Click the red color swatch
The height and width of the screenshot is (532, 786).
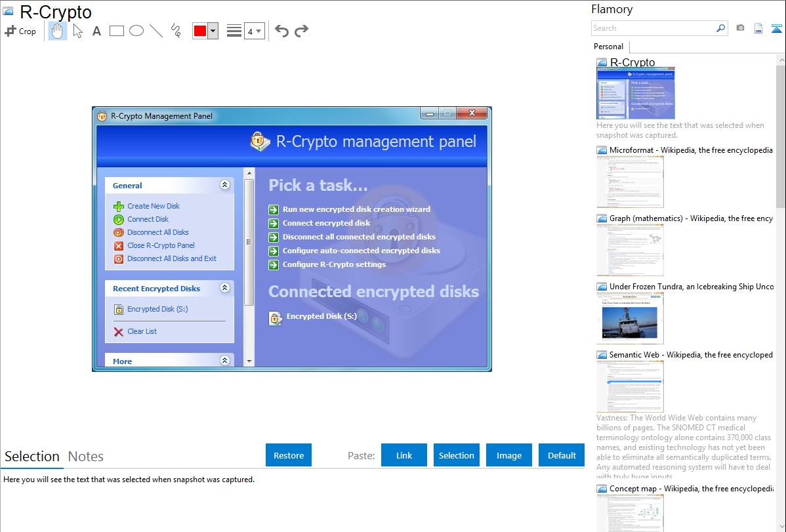tap(200, 31)
